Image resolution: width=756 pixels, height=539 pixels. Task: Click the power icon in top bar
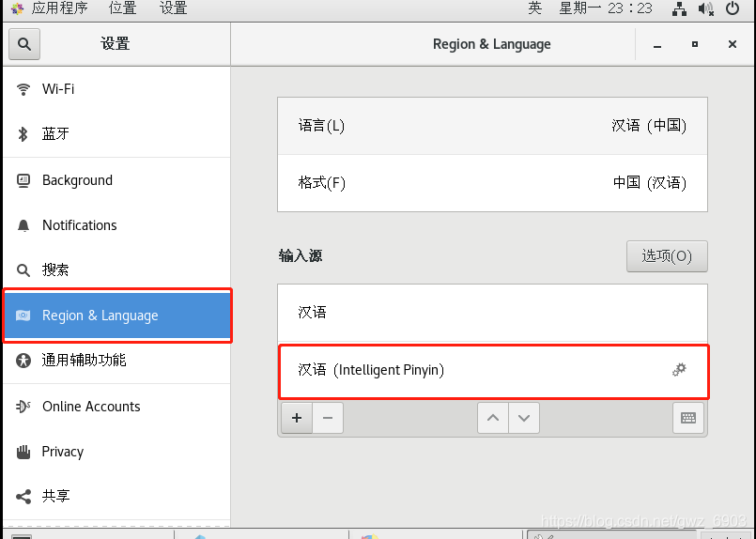click(733, 8)
